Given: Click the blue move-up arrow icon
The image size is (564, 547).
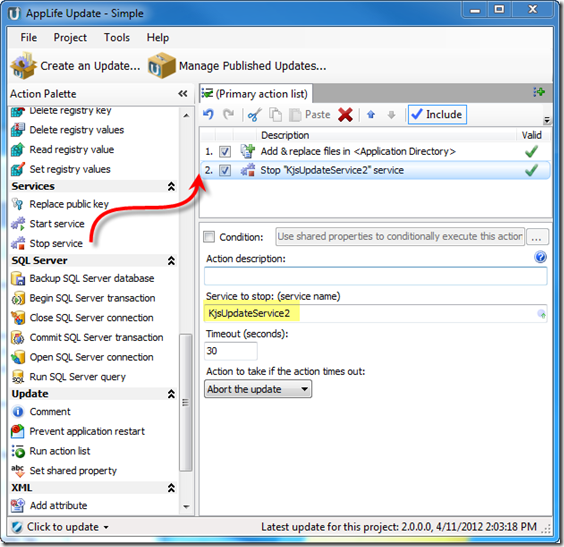Looking at the screenshot, I should (x=371, y=115).
